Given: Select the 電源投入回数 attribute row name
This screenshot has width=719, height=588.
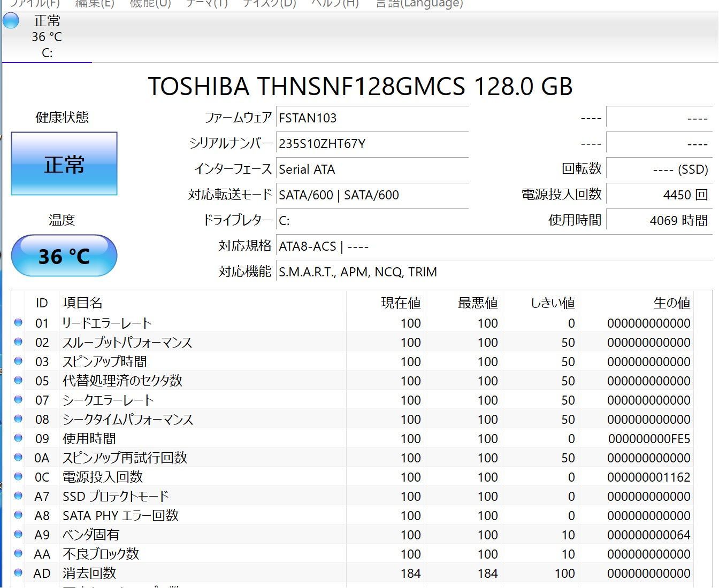Looking at the screenshot, I should pos(103,477).
